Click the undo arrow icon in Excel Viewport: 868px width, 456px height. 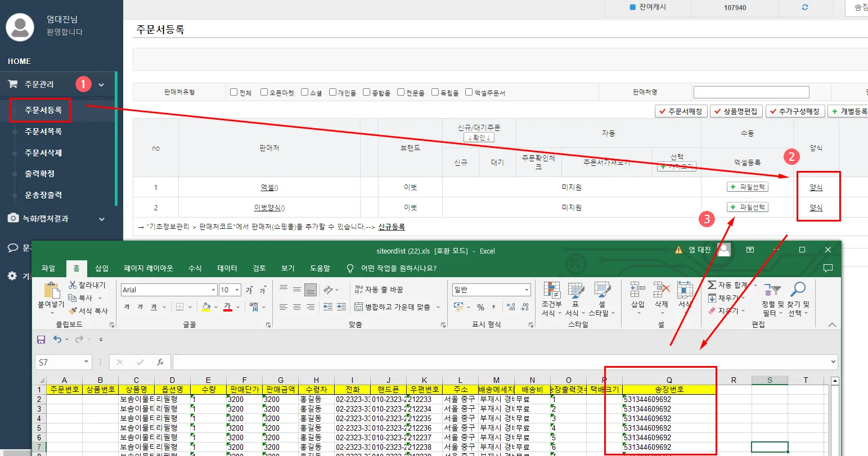(x=57, y=339)
